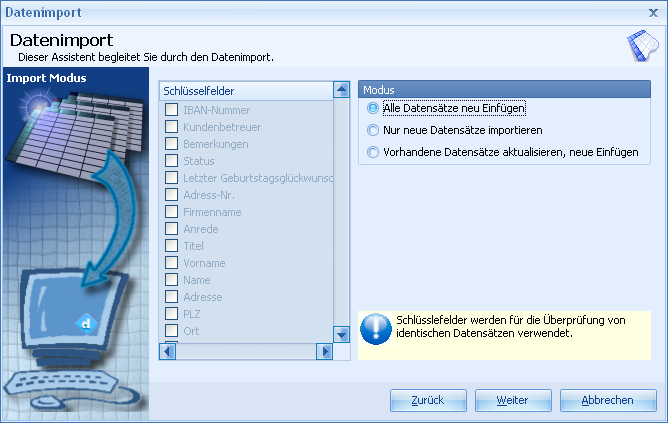668x423 pixels.
Task: Click the Zurück button
Action: (x=428, y=400)
